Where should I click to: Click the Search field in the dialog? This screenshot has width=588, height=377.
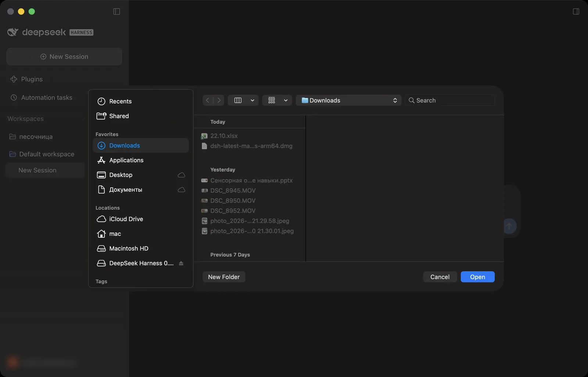point(450,100)
